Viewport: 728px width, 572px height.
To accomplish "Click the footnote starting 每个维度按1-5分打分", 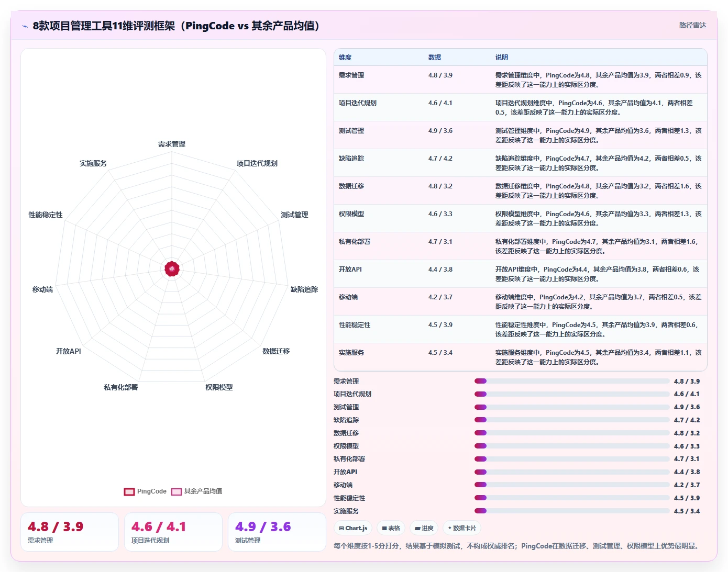I will tap(517, 546).
